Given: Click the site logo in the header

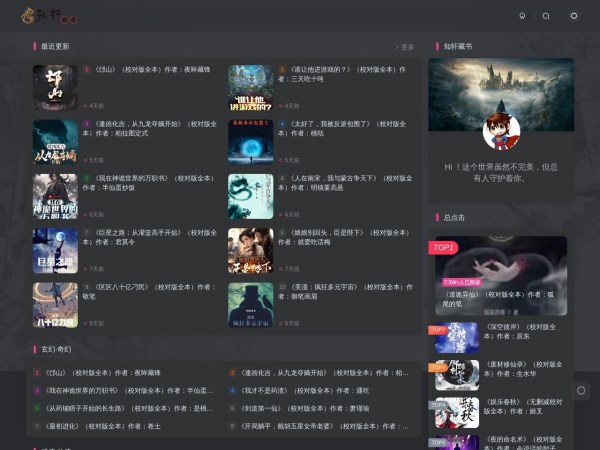Looking at the screenshot, I should 50,16.
